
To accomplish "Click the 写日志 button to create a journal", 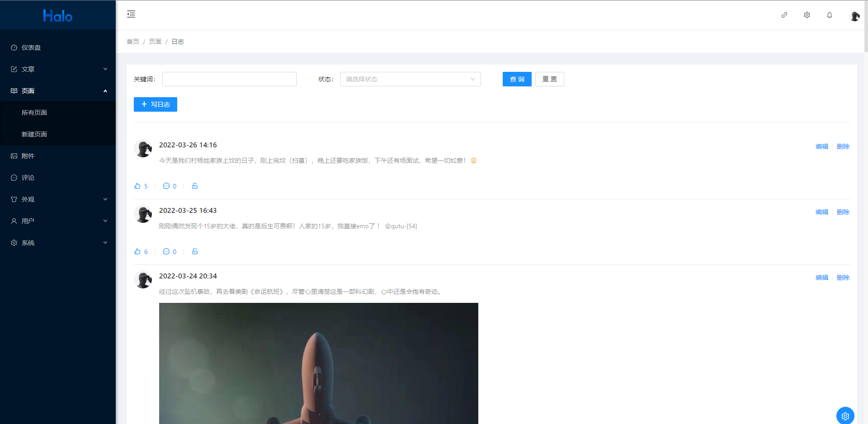I will click(x=155, y=104).
